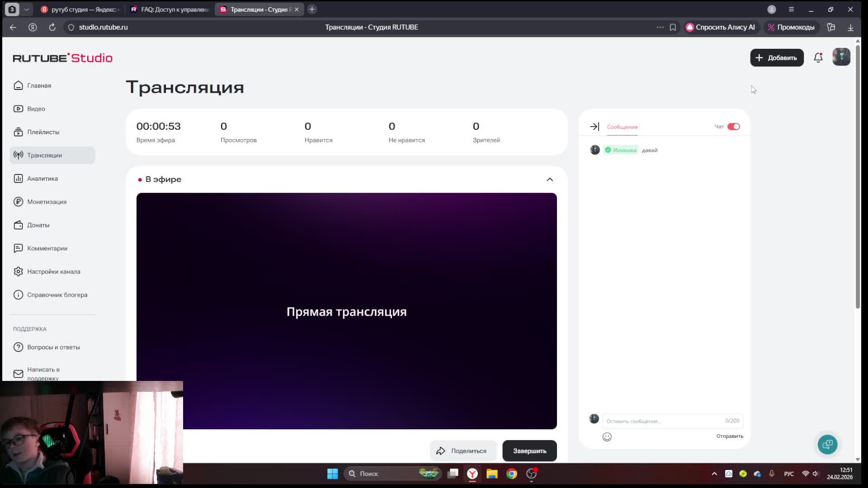Collapse the В эфире panel chevron
Viewport: 868px width, 488px height.
coord(550,179)
